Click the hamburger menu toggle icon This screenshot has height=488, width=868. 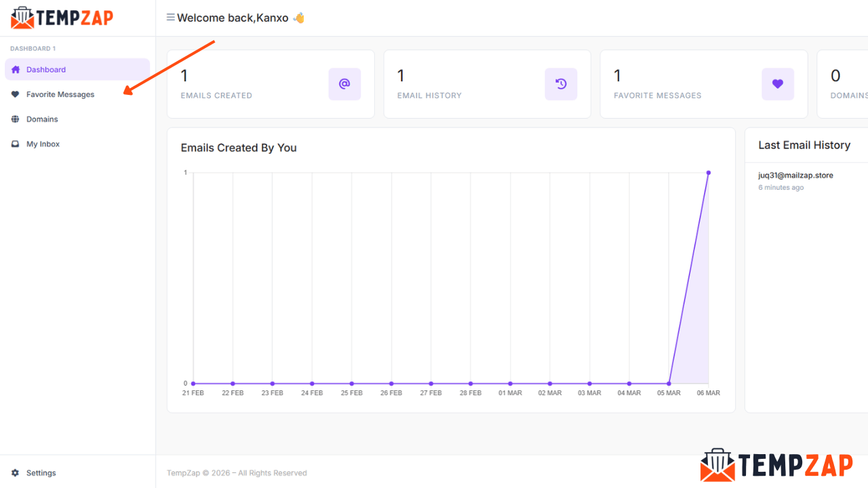[171, 18]
